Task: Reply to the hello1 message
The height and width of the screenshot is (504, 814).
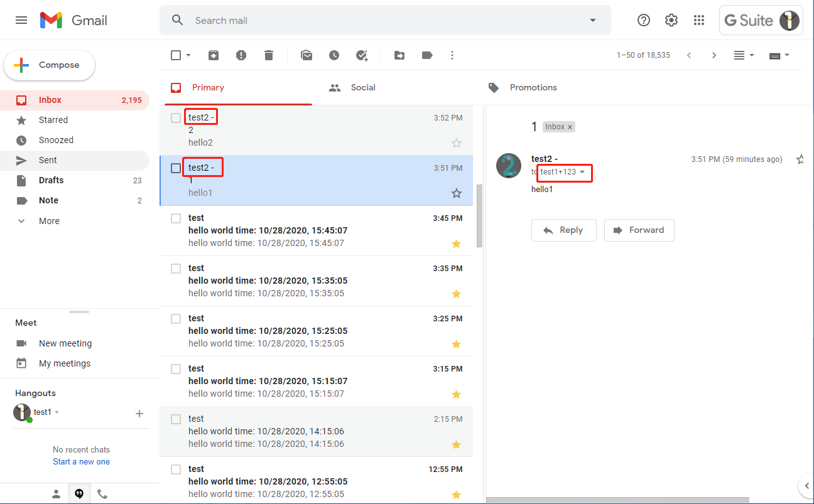Action: (x=563, y=230)
